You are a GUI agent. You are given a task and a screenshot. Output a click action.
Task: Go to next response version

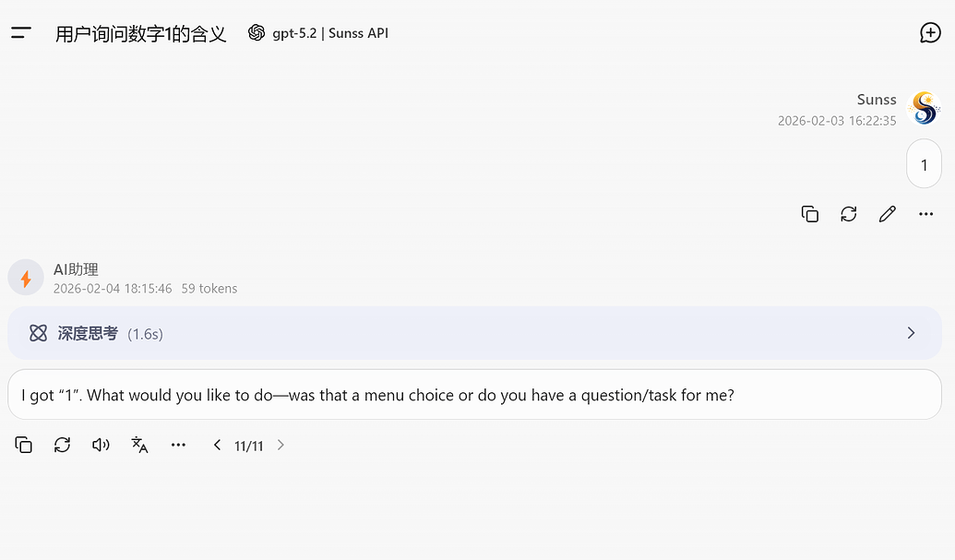[x=281, y=445]
